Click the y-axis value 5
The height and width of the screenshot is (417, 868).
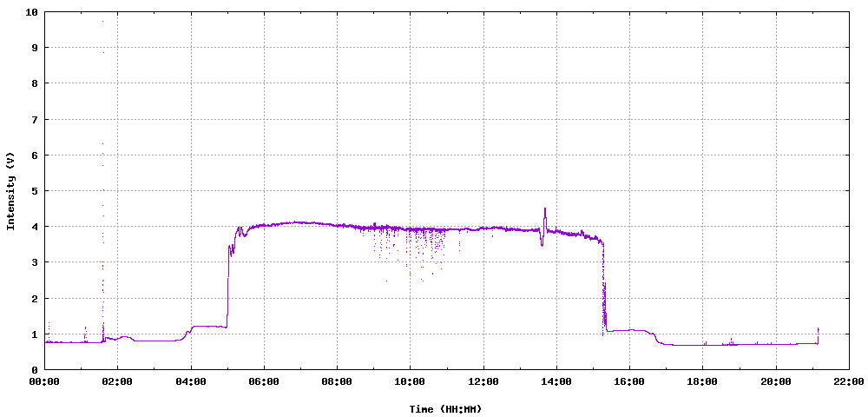[35, 190]
